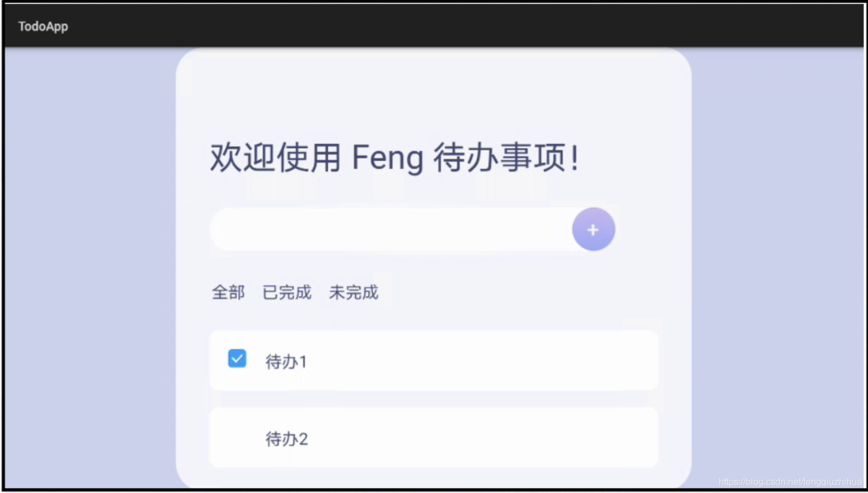
Task: Uncheck the completed checkbox for 待办1
Action: pos(237,359)
